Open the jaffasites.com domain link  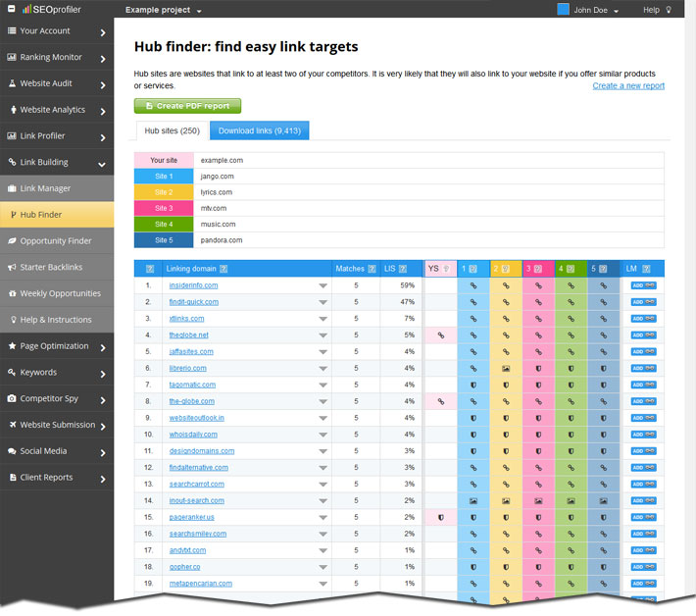[x=191, y=352]
